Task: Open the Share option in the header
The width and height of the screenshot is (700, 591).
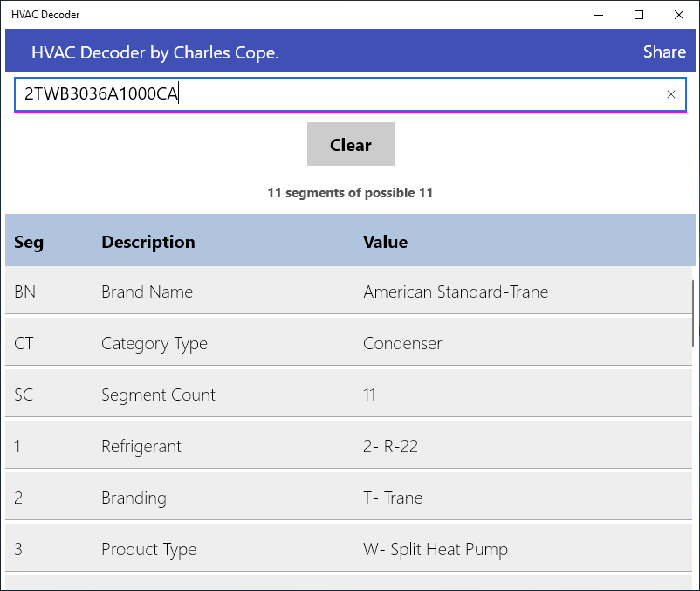Action: pyautogui.click(x=664, y=52)
